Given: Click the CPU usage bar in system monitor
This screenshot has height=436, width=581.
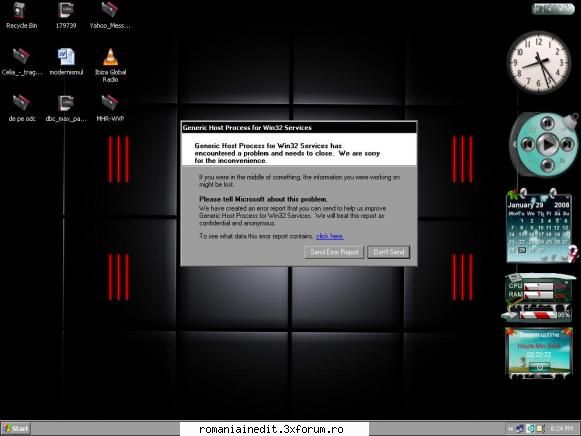Looking at the screenshot, I should 538,286.
